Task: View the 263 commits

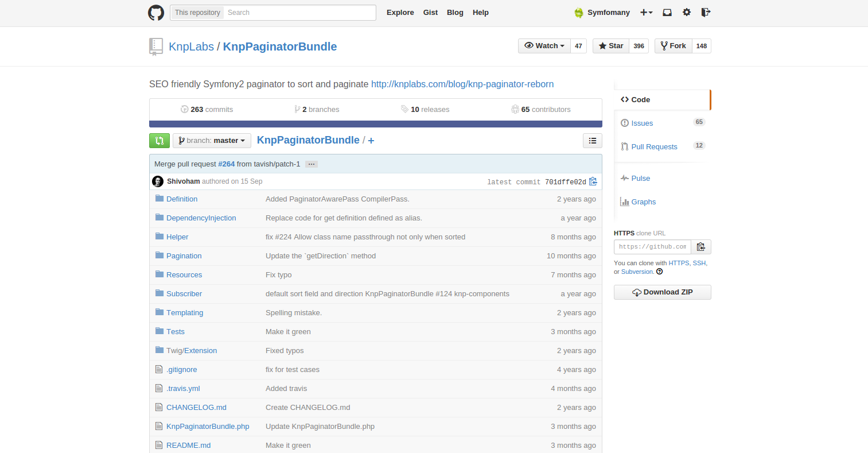Action: pos(207,109)
